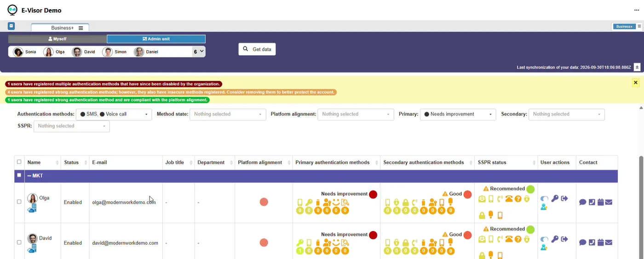644x259 pixels.
Task: Click the user-edit icon under Olga's user actions
Action: pyautogui.click(x=544, y=207)
